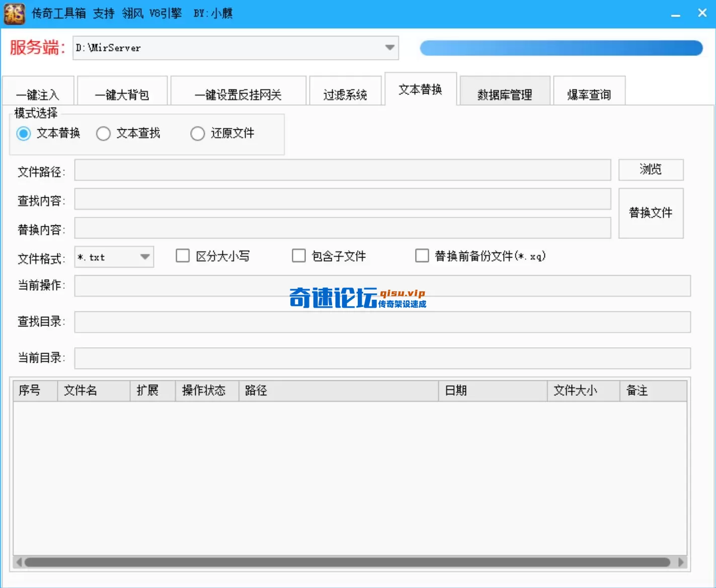The image size is (716, 588).
Task: Click the 查找内容 input field
Action: tap(342, 199)
